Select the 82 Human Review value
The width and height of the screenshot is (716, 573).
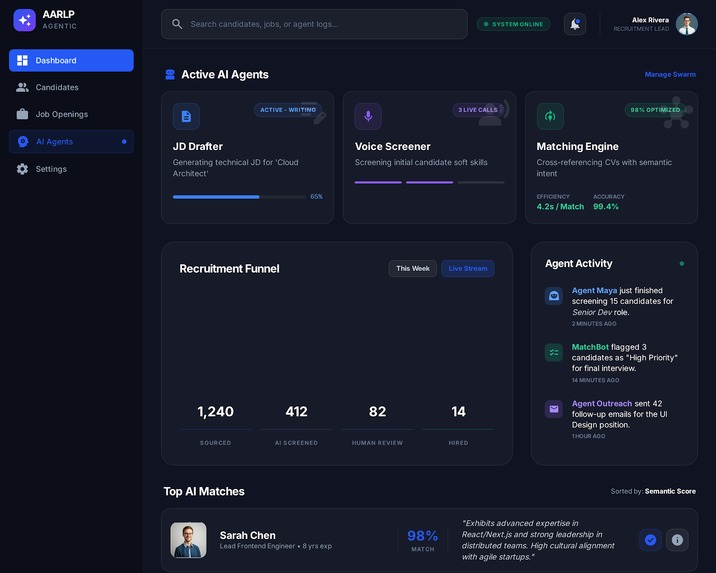tap(378, 412)
